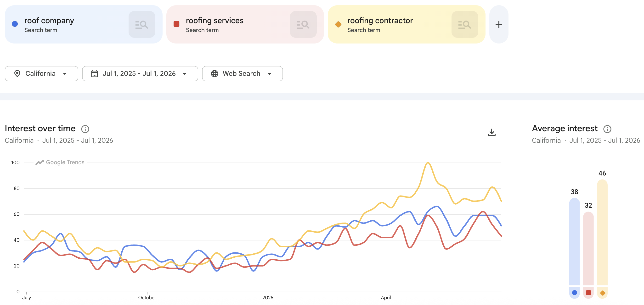Click the calendar icon in date filter

(95, 74)
